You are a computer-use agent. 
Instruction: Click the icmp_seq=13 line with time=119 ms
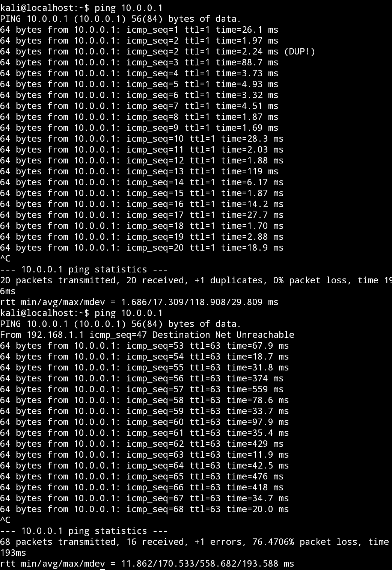point(139,171)
